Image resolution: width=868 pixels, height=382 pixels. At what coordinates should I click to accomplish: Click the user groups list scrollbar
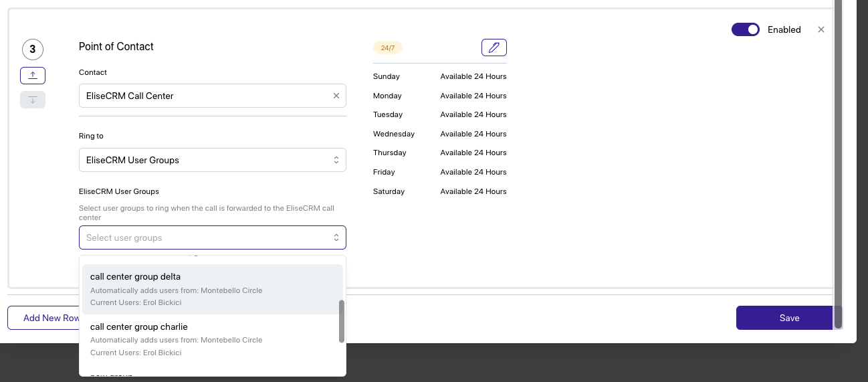click(x=342, y=321)
